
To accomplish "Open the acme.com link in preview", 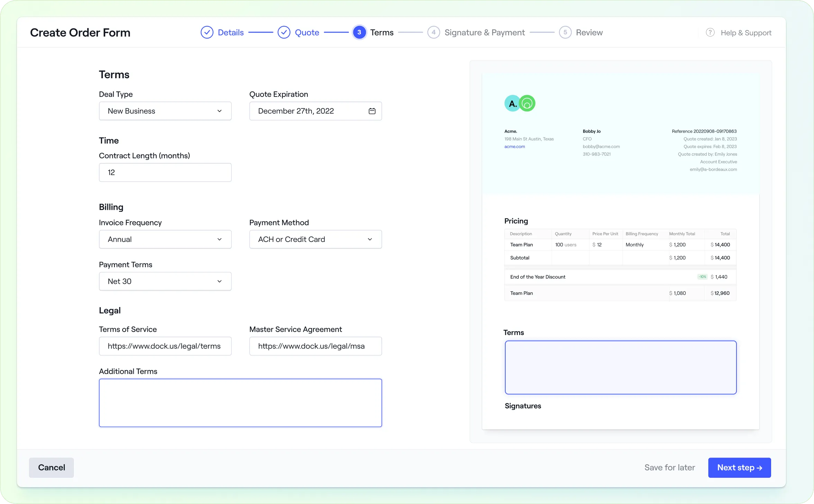I will (514, 147).
